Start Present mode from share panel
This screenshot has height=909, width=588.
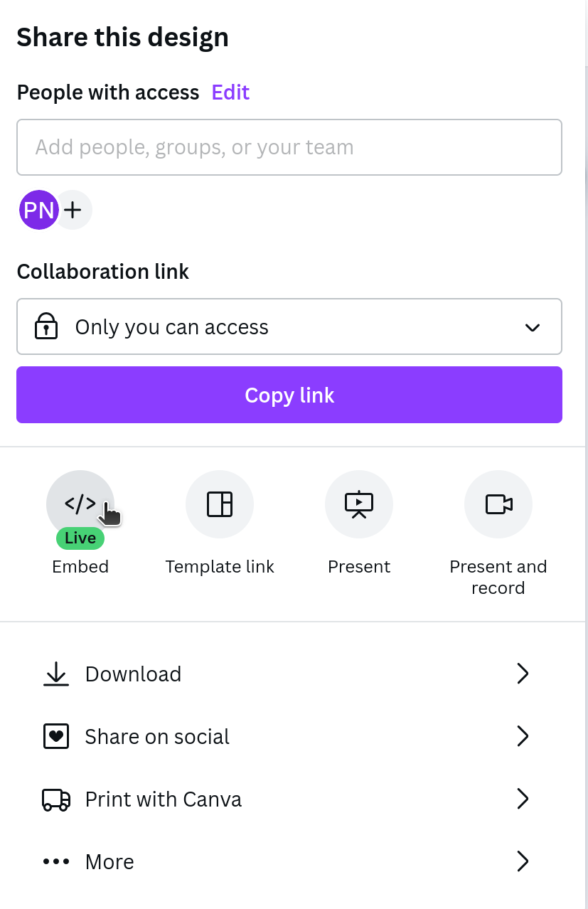(x=359, y=504)
